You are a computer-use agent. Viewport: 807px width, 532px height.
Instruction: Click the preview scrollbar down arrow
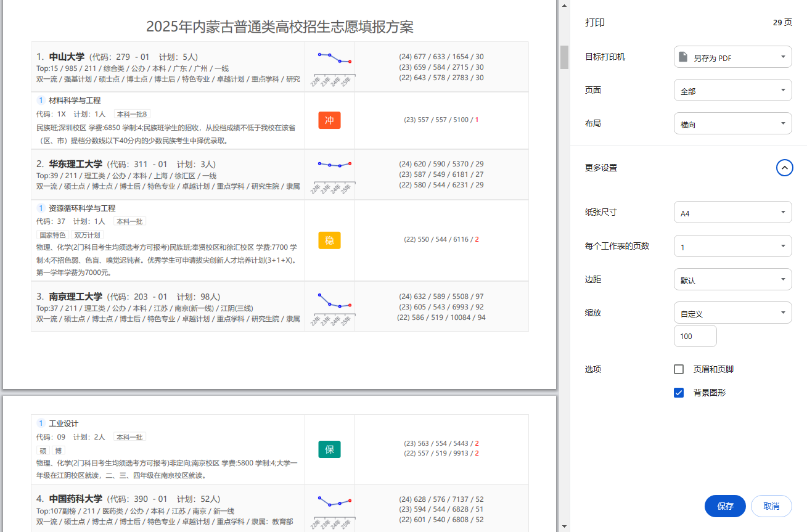(564, 526)
